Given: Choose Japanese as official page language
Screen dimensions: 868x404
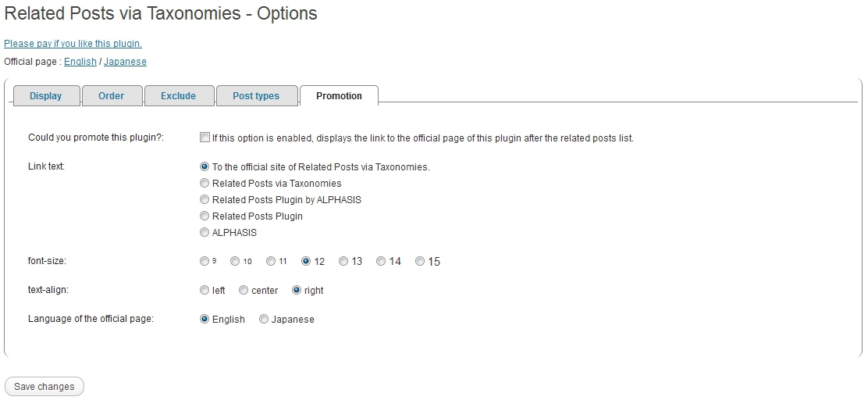Looking at the screenshot, I should (x=264, y=319).
